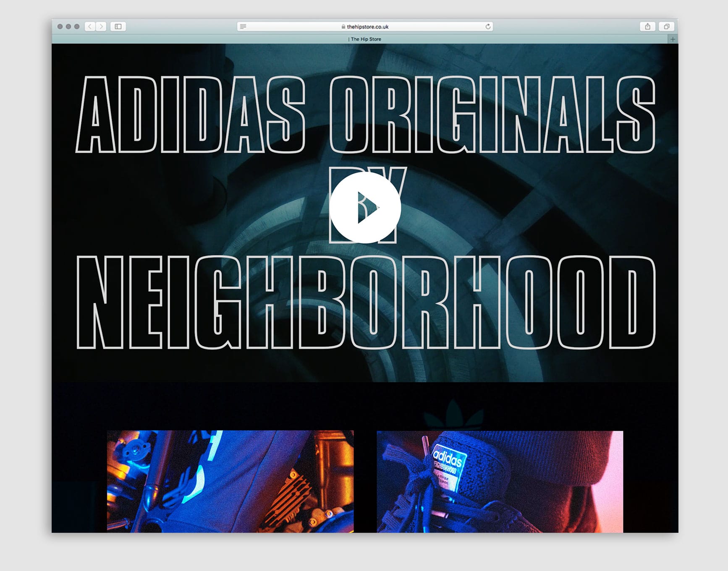Minimize the Safari window
Screen dimensions: 728x571
[x=68, y=26]
